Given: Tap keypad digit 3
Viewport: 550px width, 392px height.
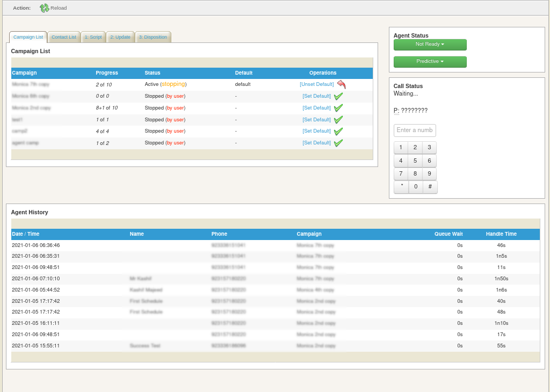Looking at the screenshot, I should 429,148.
